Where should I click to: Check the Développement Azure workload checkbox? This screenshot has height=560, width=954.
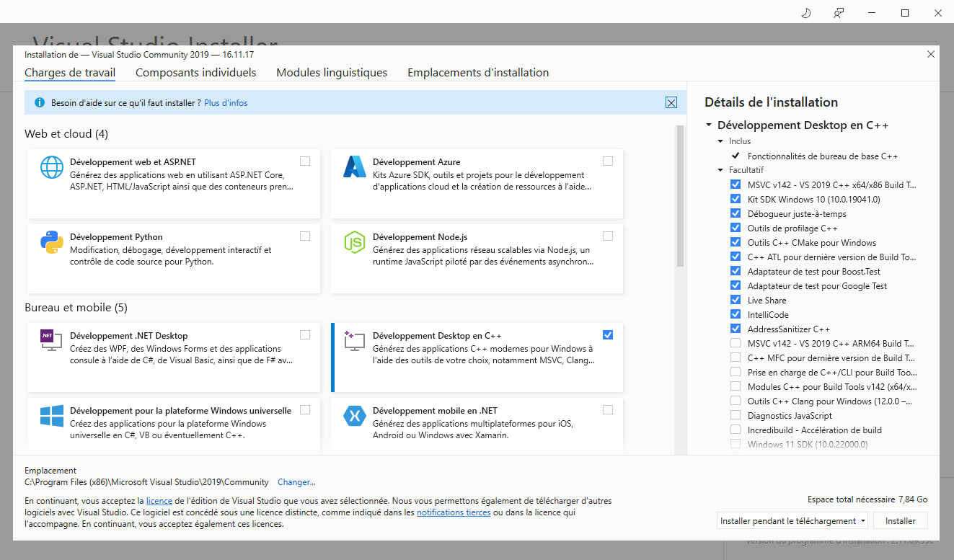[608, 161]
